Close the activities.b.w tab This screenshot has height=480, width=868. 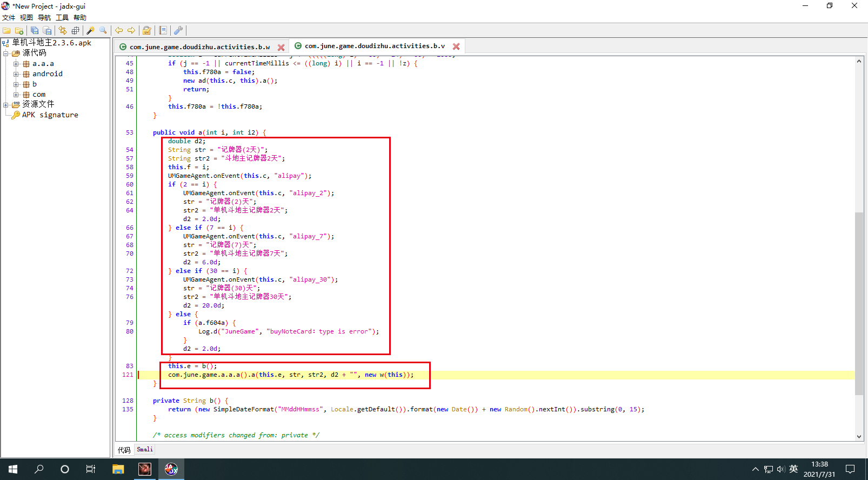click(281, 48)
